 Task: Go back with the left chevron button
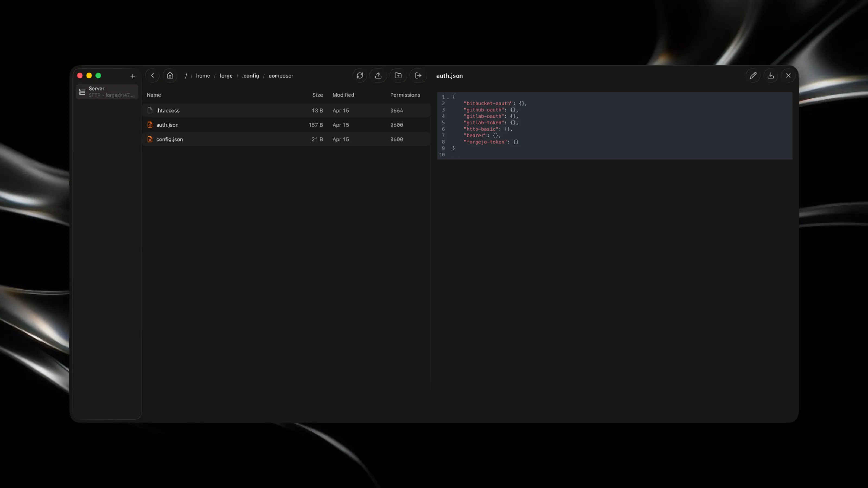pos(152,75)
